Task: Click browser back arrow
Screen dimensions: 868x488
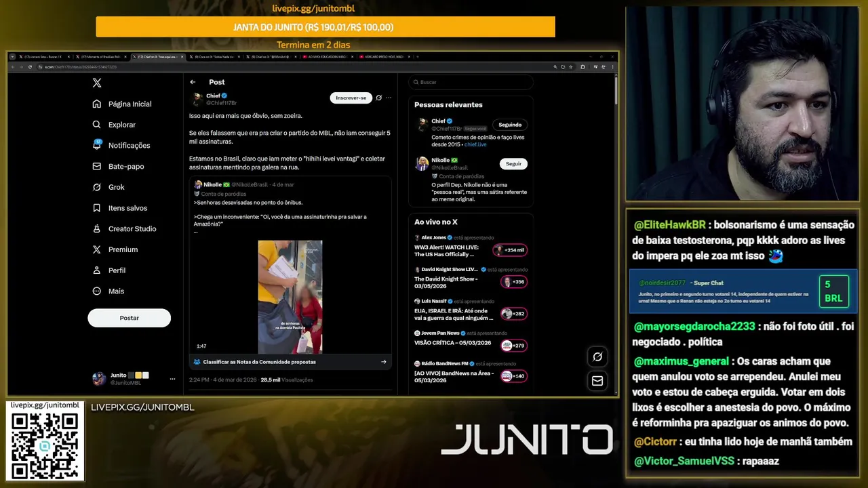Action: (13, 67)
